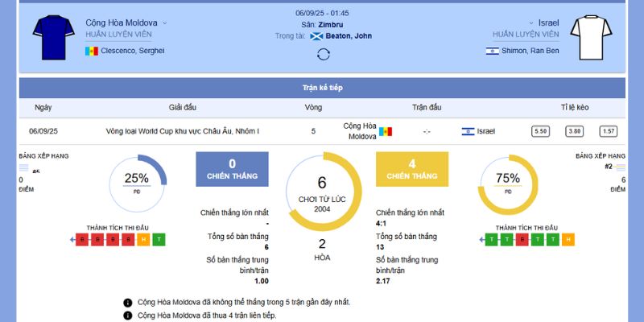Click the blue Moldova jersey icon
The height and width of the screenshot is (322, 644).
pyautogui.click(x=53, y=37)
